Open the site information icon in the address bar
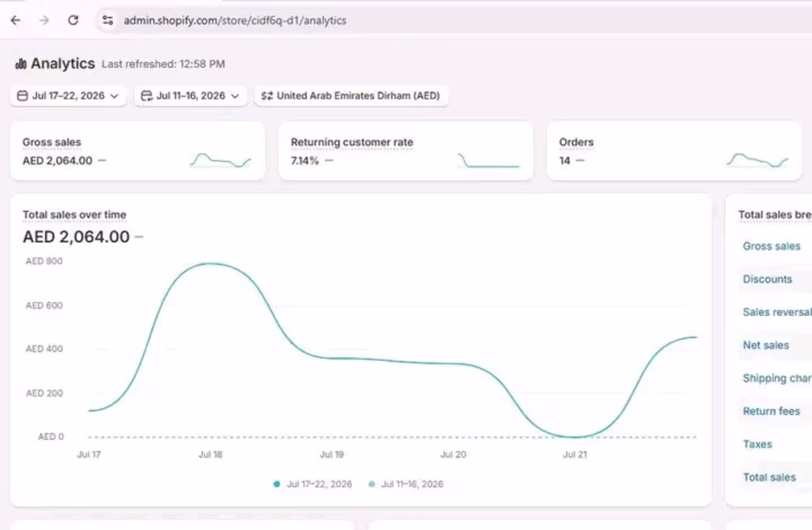812x530 pixels. coord(108,20)
